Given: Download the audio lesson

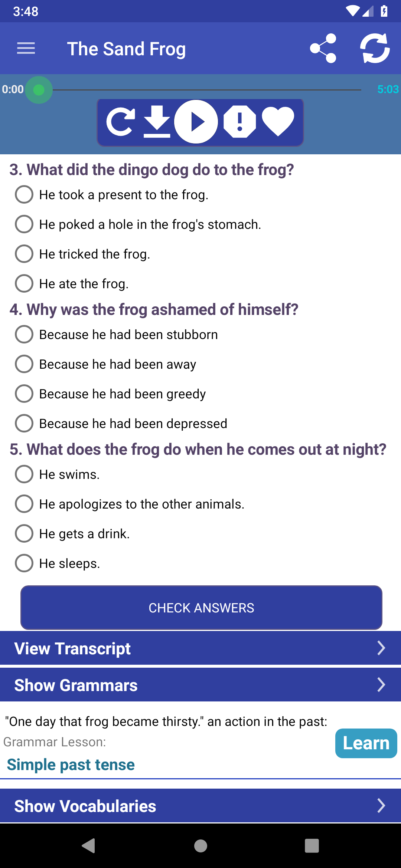Looking at the screenshot, I should (157, 122).
